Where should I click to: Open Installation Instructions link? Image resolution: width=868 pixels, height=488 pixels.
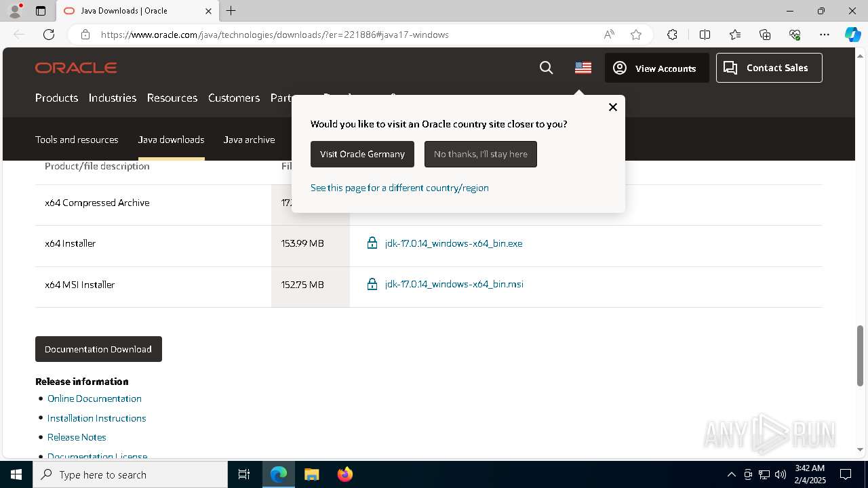pos(96,418)
